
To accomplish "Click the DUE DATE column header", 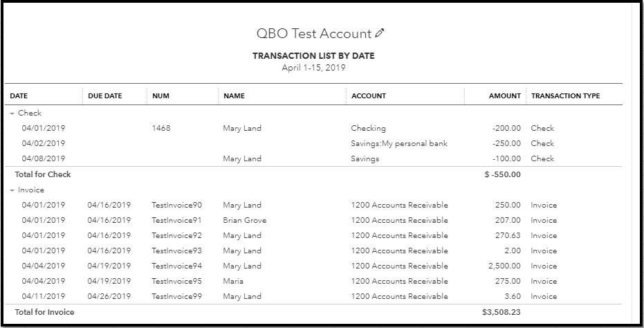I will click(x=104, y=96).
